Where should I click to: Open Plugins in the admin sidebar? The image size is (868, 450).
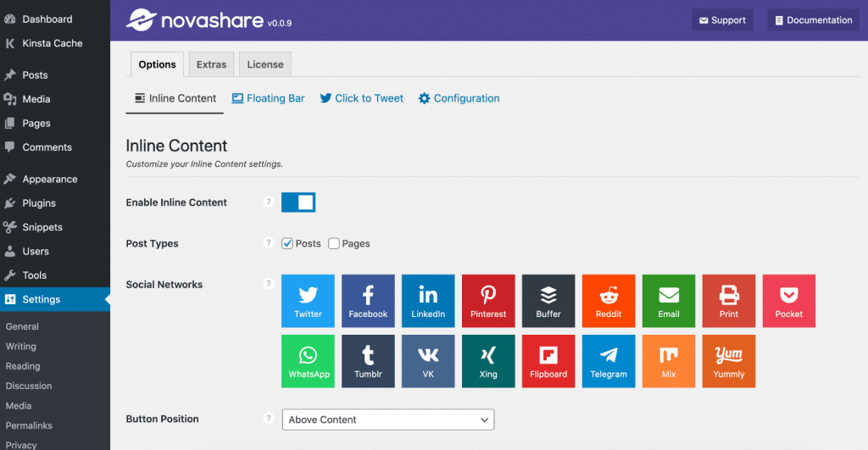[x=55, y=203]
